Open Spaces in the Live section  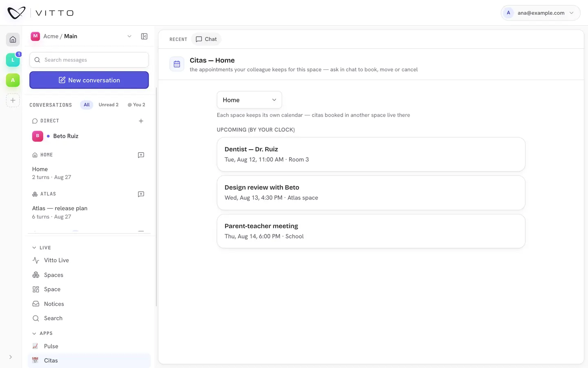(89, 275)
